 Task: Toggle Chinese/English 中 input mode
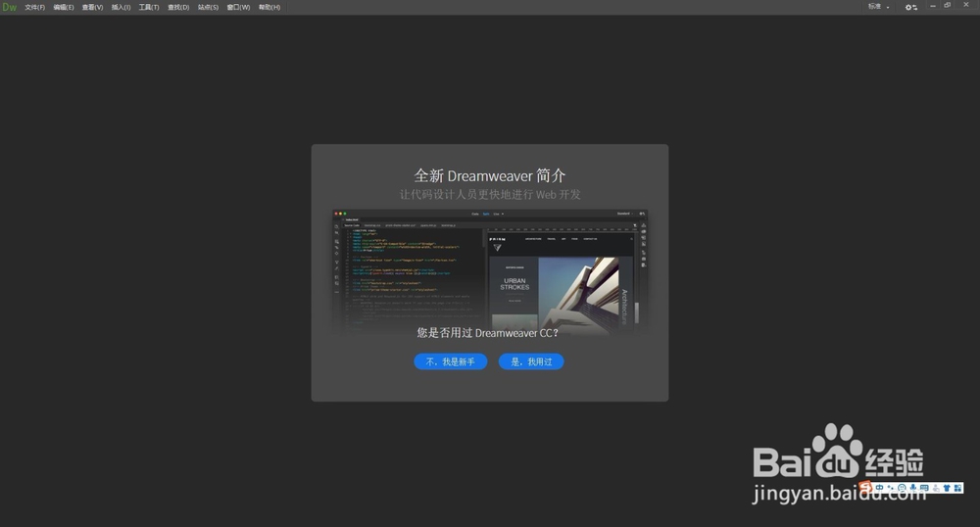[x=879, y=488]
